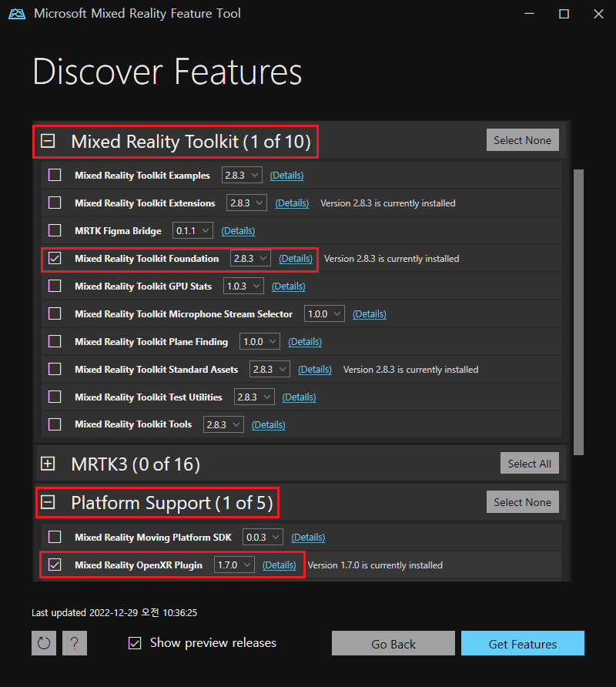
Task: Open version dropdown for OpenXR Plugin
Action: (234, 565)
